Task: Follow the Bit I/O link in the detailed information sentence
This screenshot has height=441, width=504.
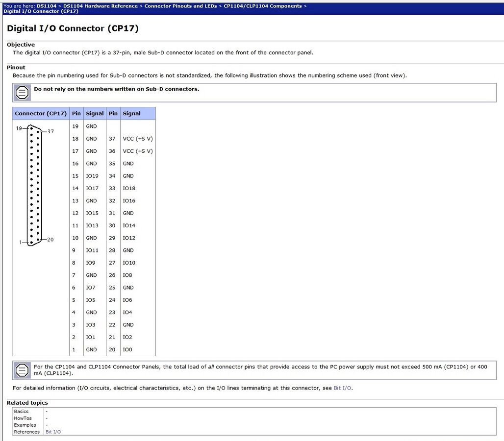Action: coord(342,388)
